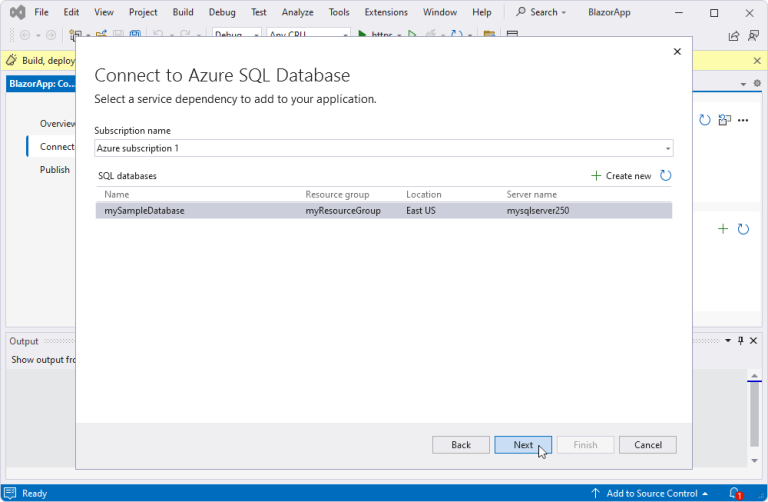This screenshot has width=768, height=502.
Task: Open the Analyze menu
Action: pos(297,12)
